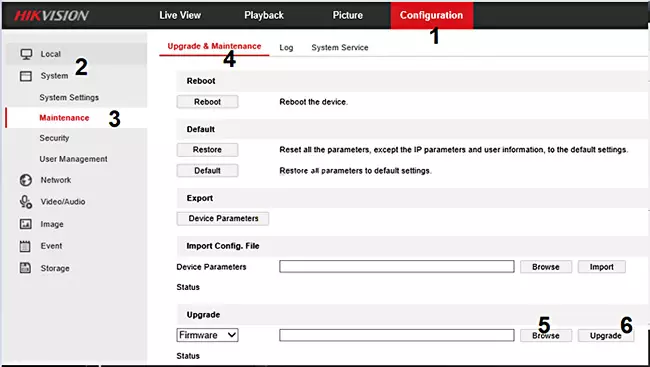Image resolution: width=650 pixels, height=367 pixels.
Task: Open the Security sidebar item
Action: (x=54, y=138)
